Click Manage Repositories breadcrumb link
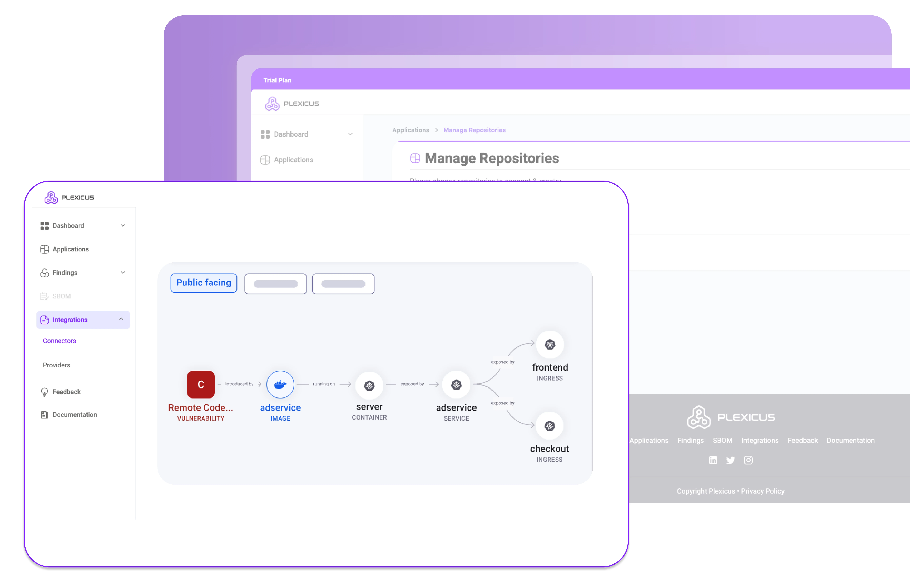Image resolution: width=910 pixels, height=588 pixels. (474, 130)
